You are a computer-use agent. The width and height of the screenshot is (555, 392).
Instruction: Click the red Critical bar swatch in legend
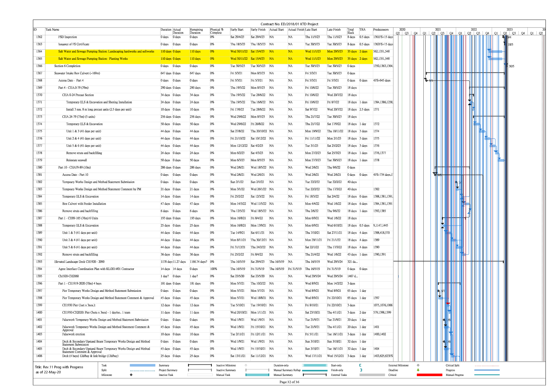click(429, 375)
